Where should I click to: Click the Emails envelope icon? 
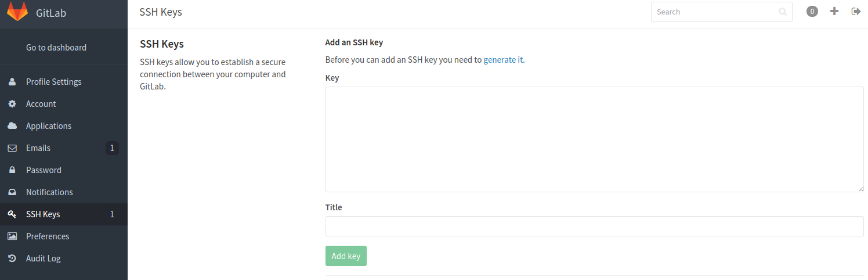point(12,148)
